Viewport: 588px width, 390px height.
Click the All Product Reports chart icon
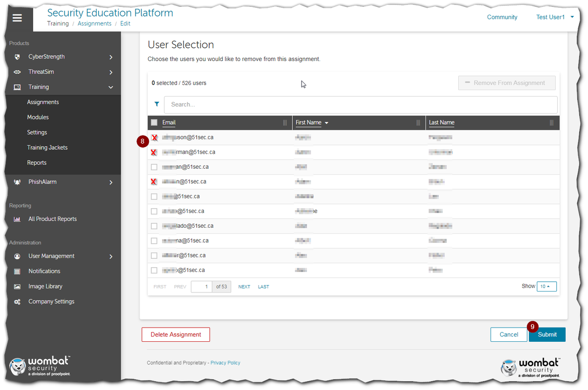(x=17, y=219)
